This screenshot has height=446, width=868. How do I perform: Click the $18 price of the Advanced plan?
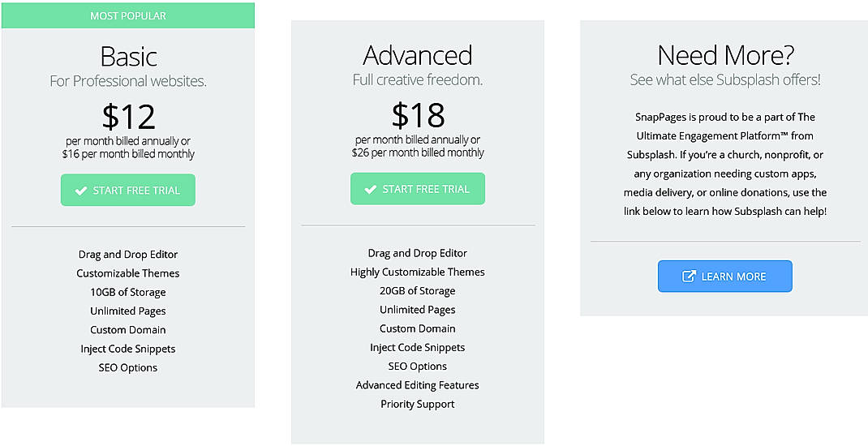coord(418,115)
